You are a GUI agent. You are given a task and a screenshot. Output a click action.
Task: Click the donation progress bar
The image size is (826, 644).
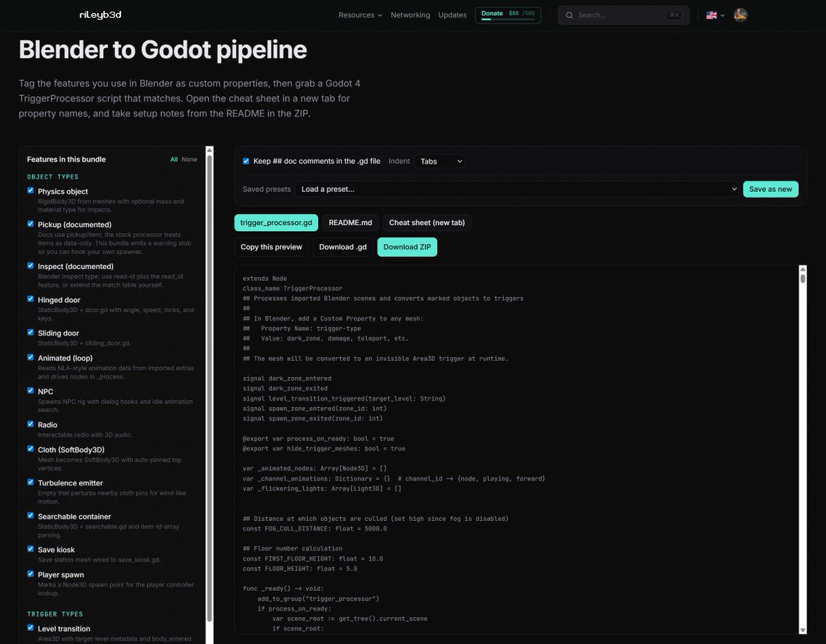[x=507, y=20]
